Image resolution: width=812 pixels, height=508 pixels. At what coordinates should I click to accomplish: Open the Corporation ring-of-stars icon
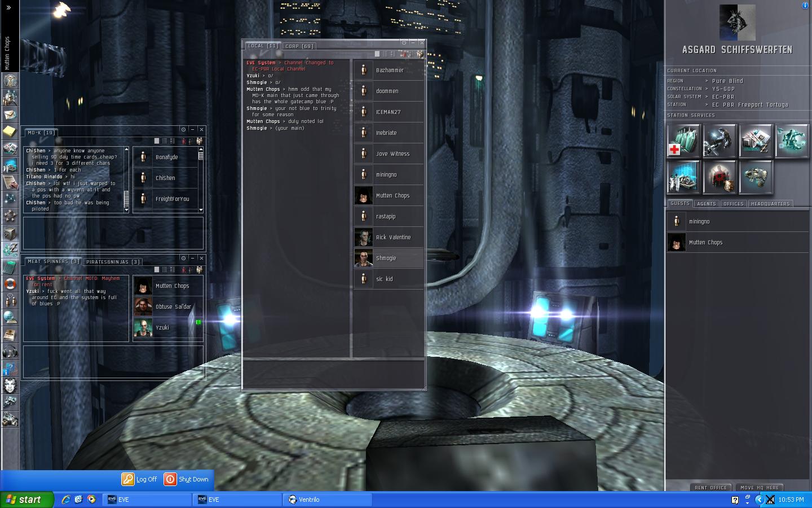pyautogui.click(x=10, y=216)
